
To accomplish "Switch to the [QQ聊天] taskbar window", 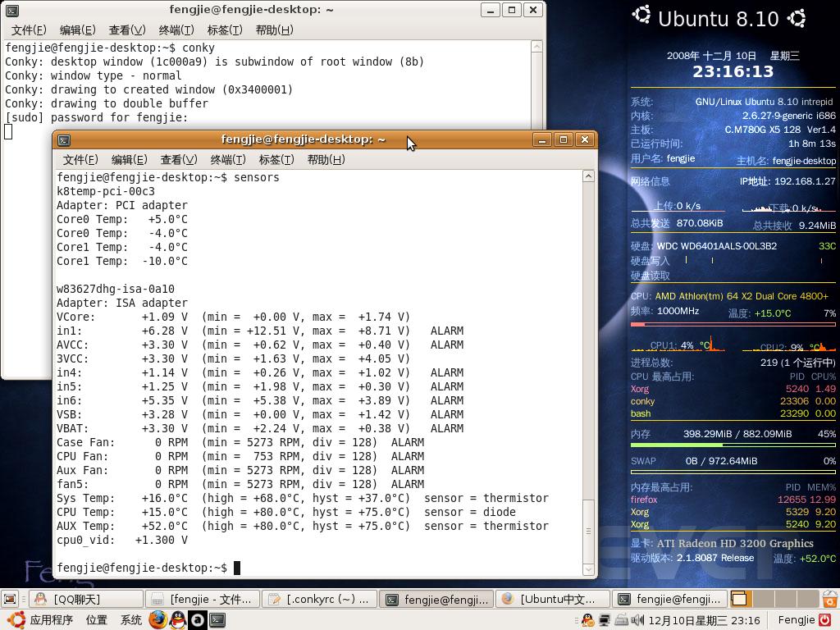I will click(x=85, y=599).
